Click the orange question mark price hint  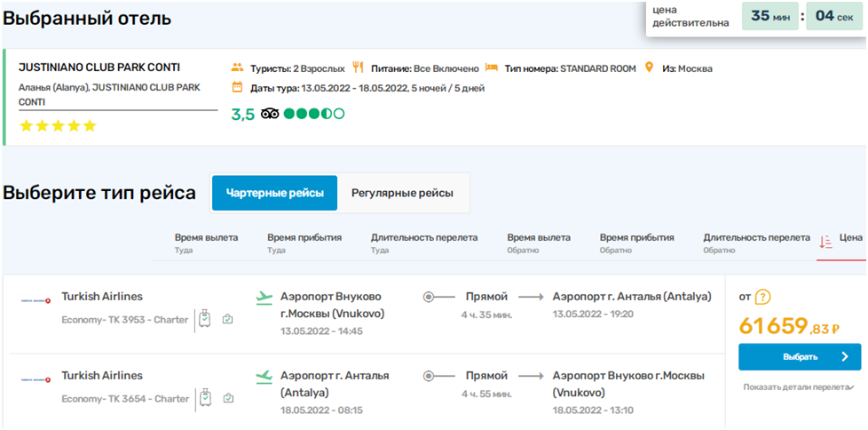762,297
